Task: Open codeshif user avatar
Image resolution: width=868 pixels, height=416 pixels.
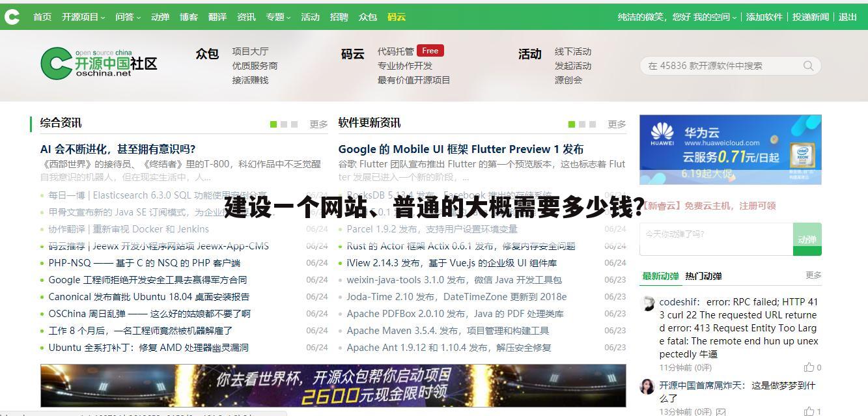Action: (x=648, y=303)
